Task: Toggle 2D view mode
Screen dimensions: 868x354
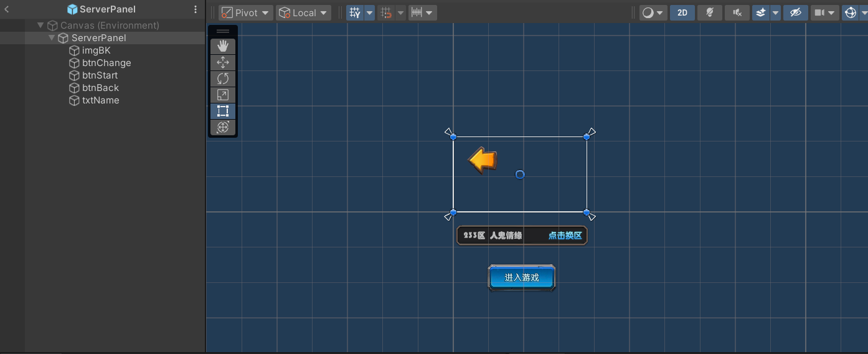Action: pos(682,12)
